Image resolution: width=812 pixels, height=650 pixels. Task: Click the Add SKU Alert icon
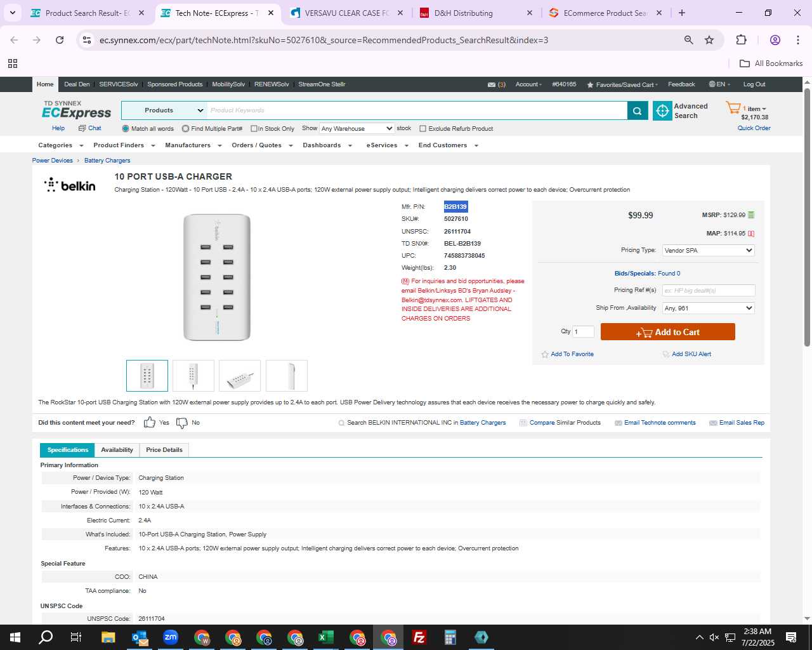coord(666,354)
